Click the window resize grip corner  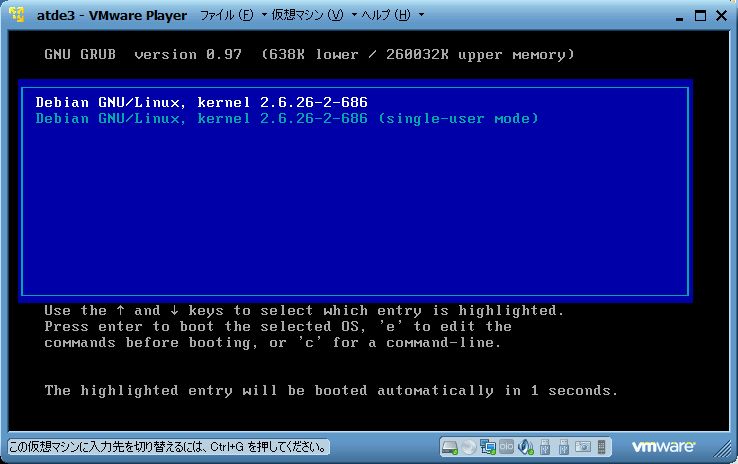click(x=722, y=448)
